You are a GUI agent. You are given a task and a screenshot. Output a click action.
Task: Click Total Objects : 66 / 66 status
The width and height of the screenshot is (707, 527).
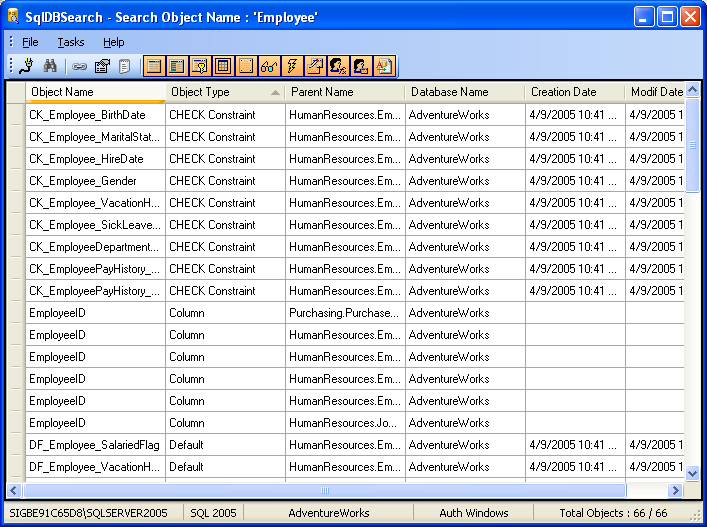point(613,513)
